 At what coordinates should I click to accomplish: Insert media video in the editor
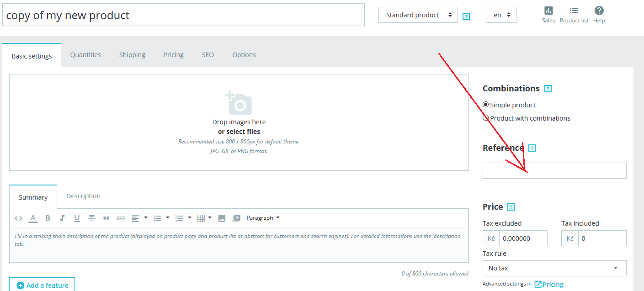click(236, 218)
